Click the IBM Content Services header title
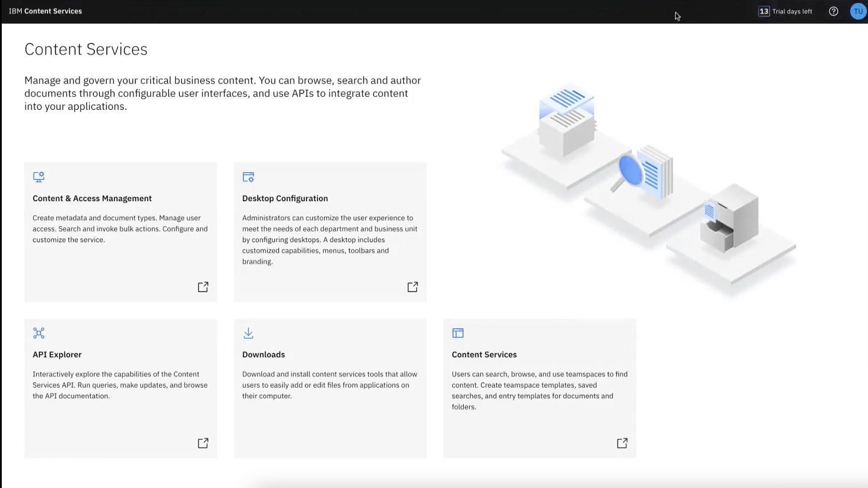Image resolution: width=868 pixels, height=488 pixels. [46, 11]
